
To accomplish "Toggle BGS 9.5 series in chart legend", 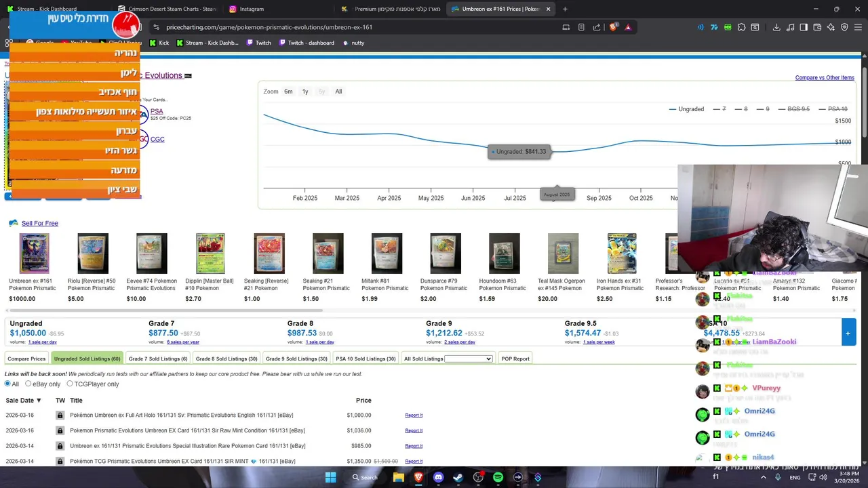I will click(x=793, y=108).
